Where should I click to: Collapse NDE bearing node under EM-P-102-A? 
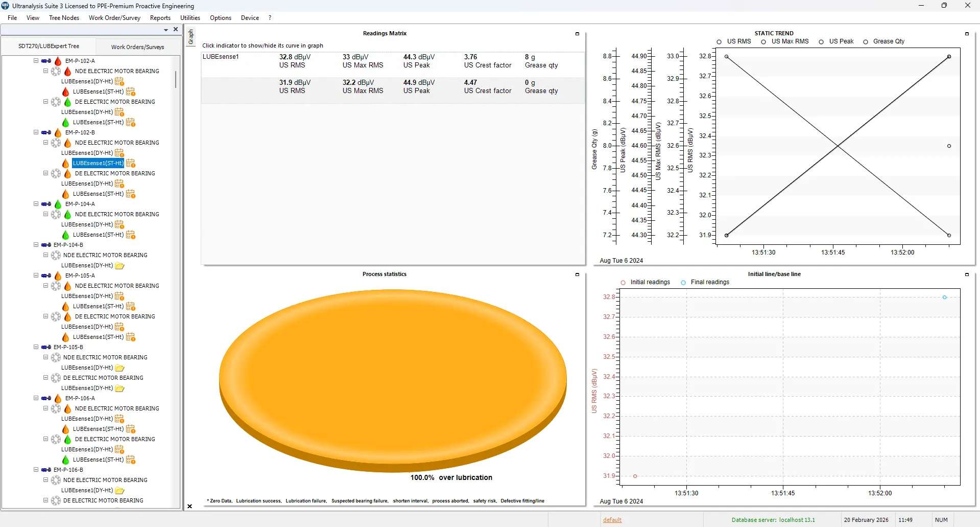click(x=46, y=71)
